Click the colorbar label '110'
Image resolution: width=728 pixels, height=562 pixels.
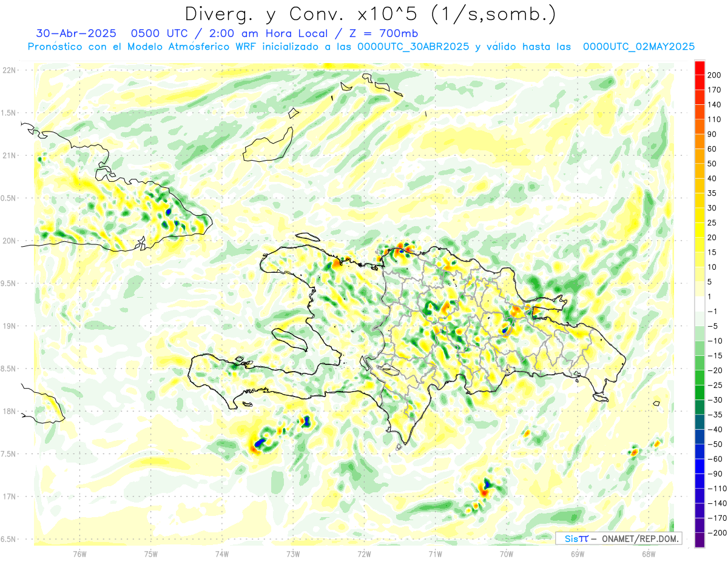click(x=714, y=119)
